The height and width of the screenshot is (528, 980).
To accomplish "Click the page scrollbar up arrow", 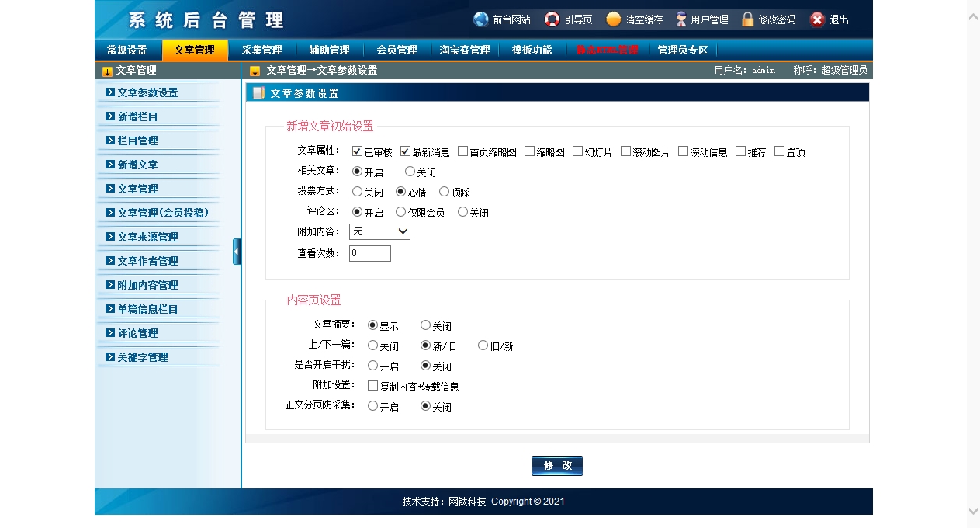I will (973, 16).
